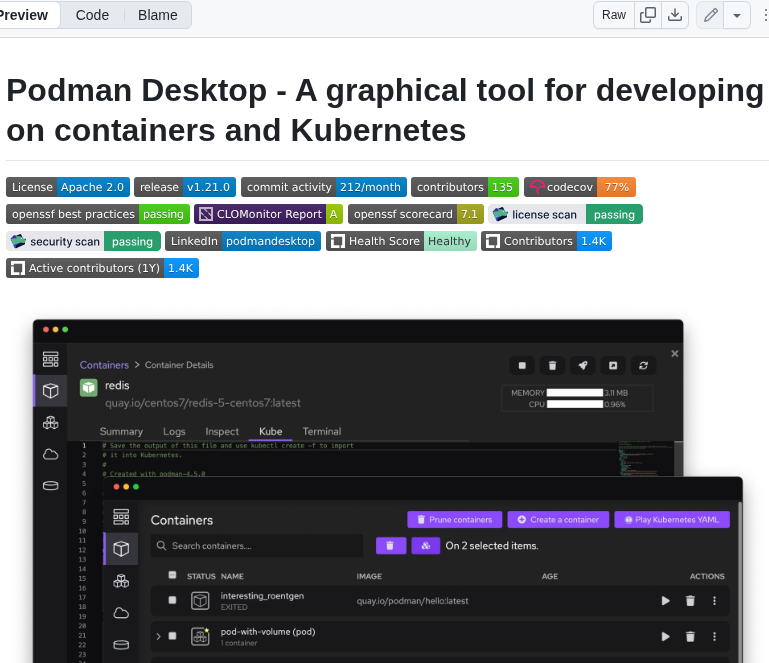This screenshot has height=663, width=769.
Task: Delete selected containers purple trash button
Action: pos(391,546)
